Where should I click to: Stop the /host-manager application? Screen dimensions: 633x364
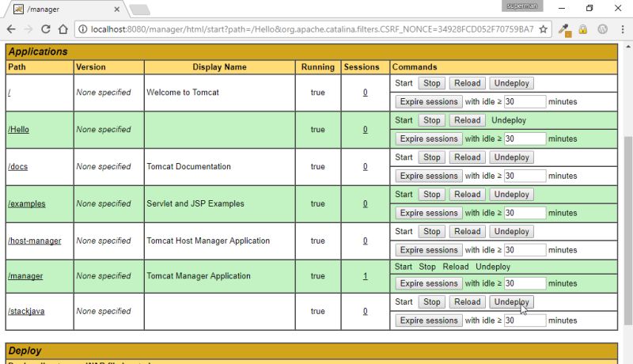[431, 232]
